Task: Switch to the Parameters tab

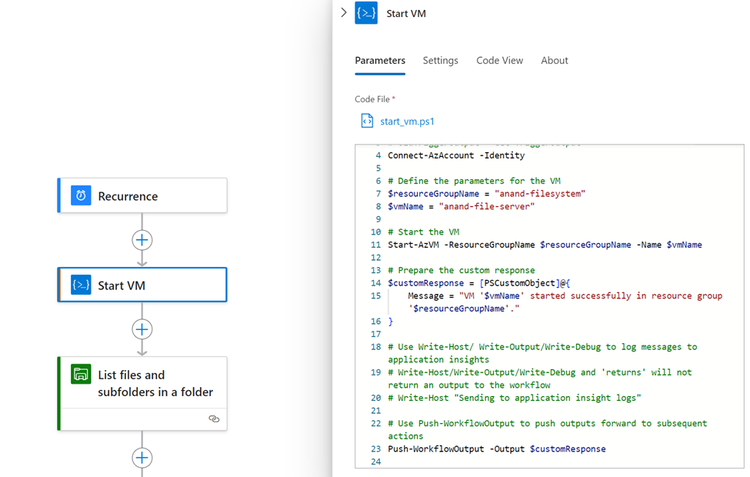Action: pyautogui.click(x=380, y=61)
